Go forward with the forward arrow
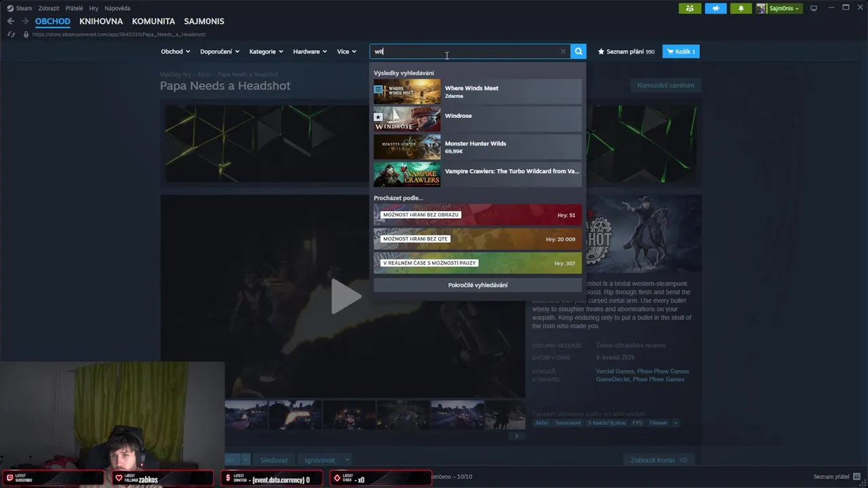 click(x=25, y=21)
